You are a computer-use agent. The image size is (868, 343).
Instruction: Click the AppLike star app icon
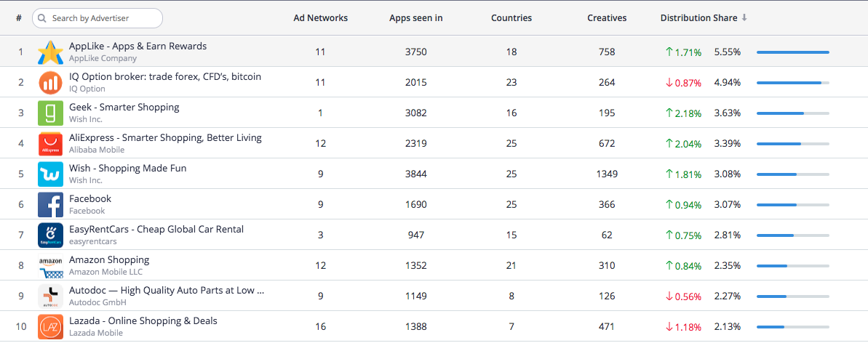tap(50, 52)
